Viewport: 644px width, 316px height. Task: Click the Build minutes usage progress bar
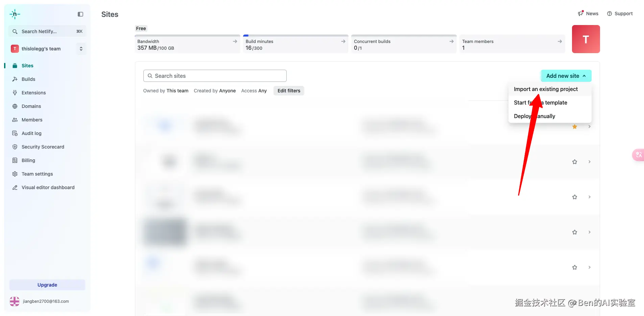coord(296,35)
